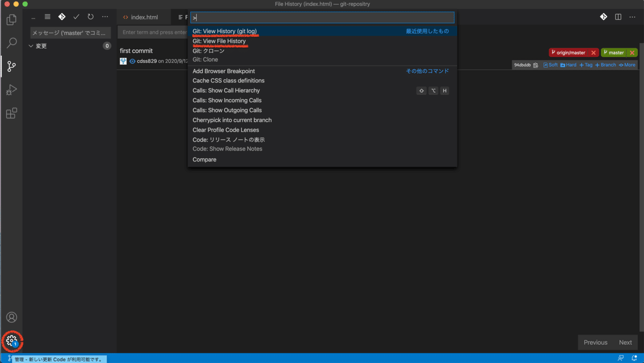Run Git: View History (git log) command
Image resolution: width=644 pixels, height=363 pixels.
pyautogui.click(x=322, y=31)
